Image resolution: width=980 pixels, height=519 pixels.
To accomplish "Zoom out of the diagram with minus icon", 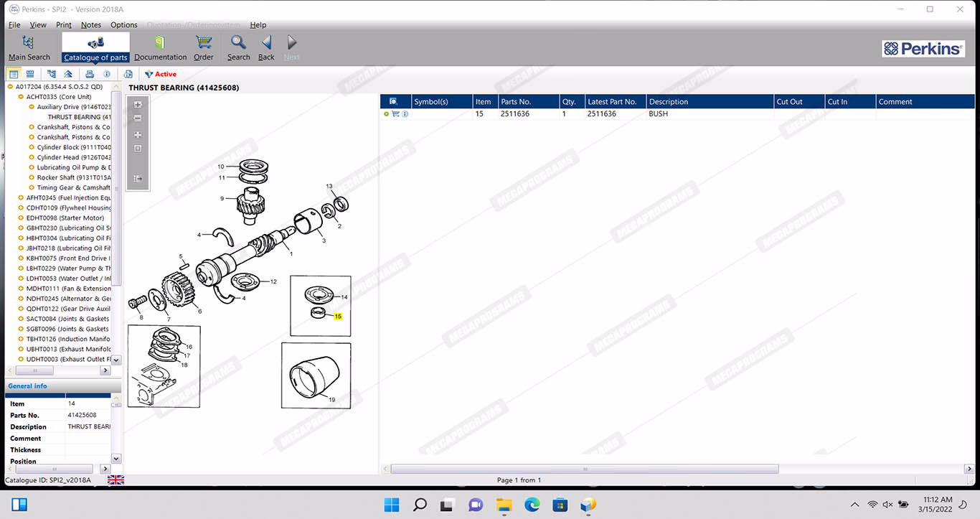I will pyautogui.click(x=138, y=118).
